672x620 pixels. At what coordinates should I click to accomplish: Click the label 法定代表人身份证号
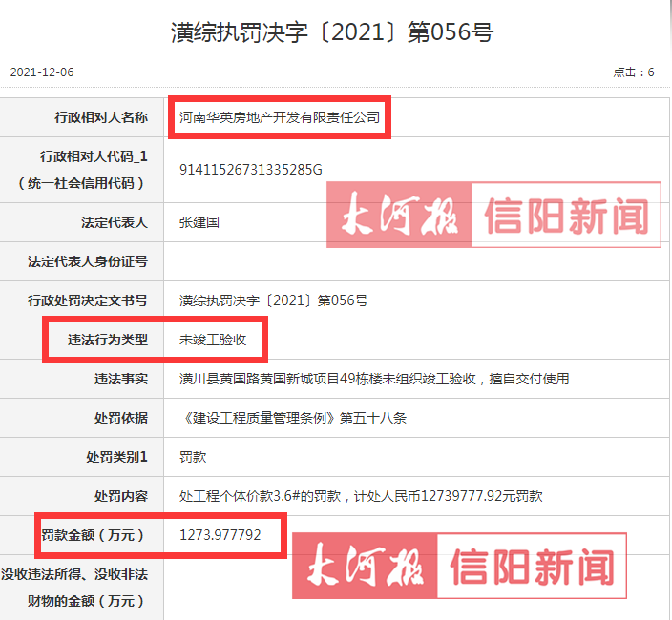[x=88, y=261]
